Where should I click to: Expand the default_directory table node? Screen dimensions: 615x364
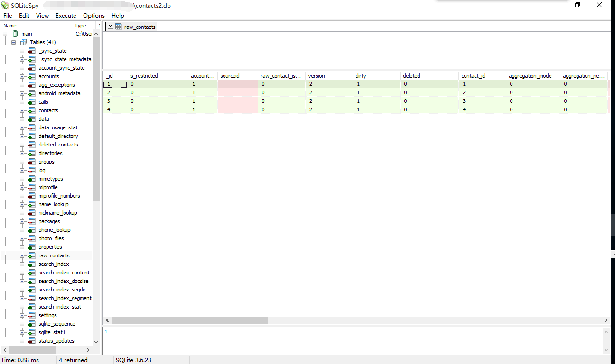22,136
